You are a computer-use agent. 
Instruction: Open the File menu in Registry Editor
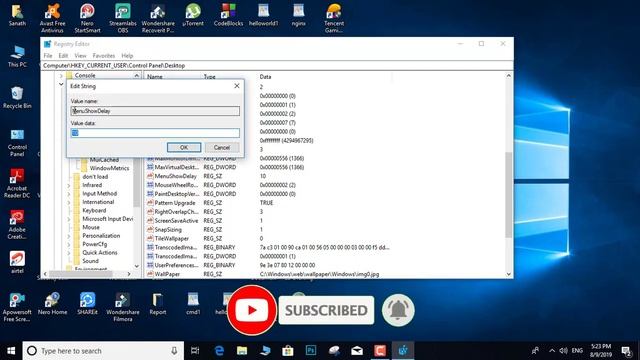[x=48, y=56]
